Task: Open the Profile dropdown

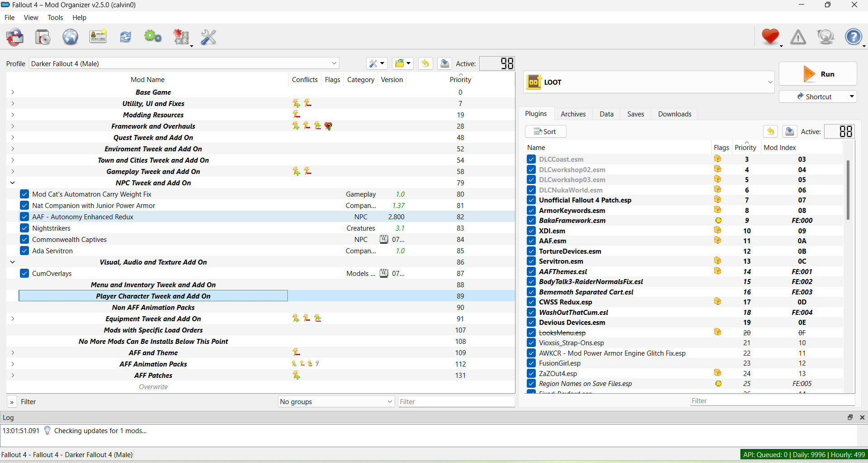Action: pos(184,63)
